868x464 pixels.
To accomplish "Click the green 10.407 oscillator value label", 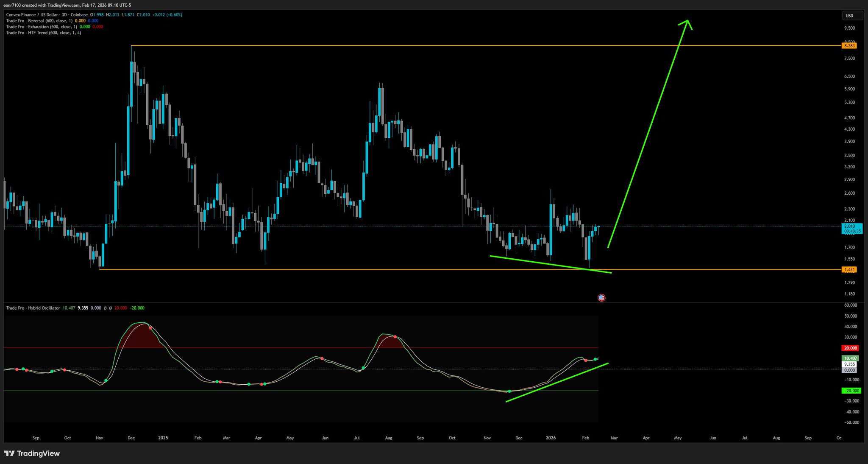I will pos(850,358).
